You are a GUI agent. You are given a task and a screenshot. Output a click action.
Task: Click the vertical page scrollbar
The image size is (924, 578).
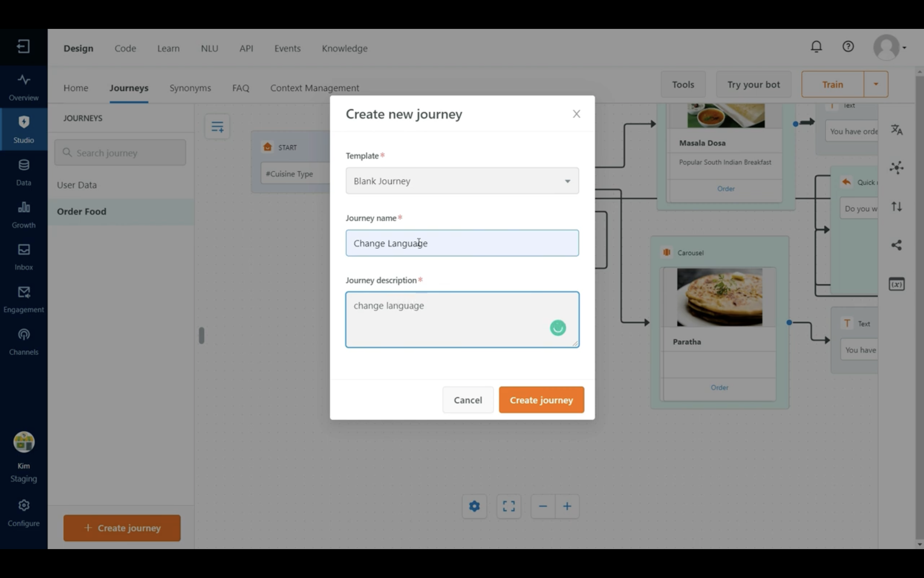920,308
